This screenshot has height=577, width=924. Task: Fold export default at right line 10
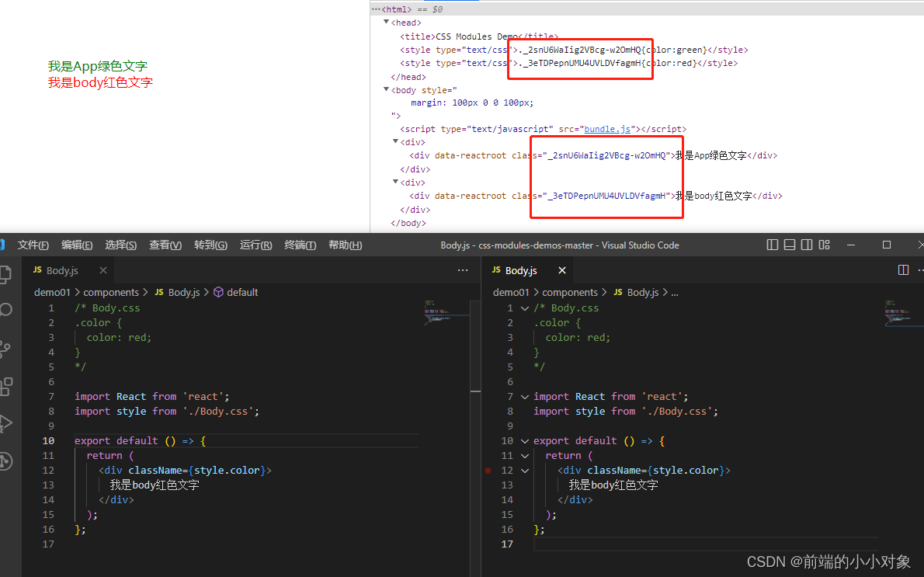[x=524, y=441]
